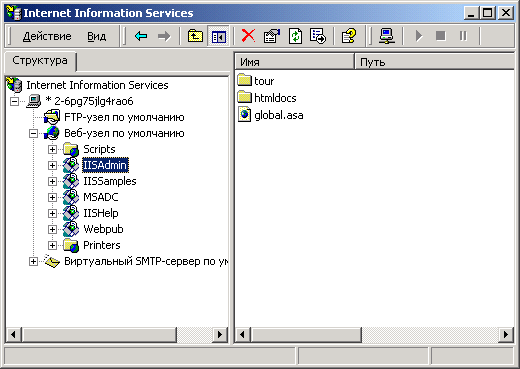The height and width of the screenshot is (369, 520).
Task: Click the Add computer to list icon
Action: pyautogui.click(x=387, y=36)
